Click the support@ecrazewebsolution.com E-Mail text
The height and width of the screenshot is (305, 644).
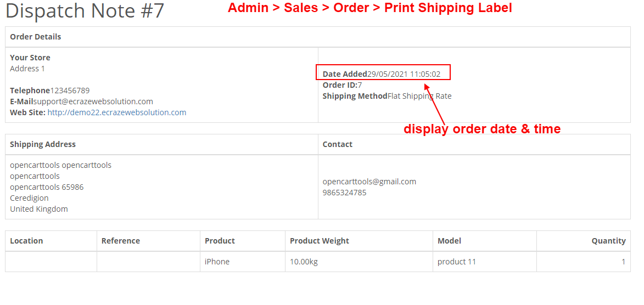point(93,101)
